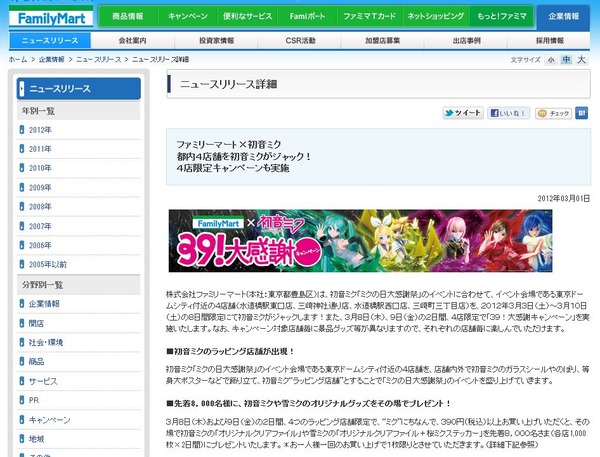Viewport: 600px width, 457px height.
Task: Click the 39!大感謝 campaign banner image
Action: click(360, 241)
